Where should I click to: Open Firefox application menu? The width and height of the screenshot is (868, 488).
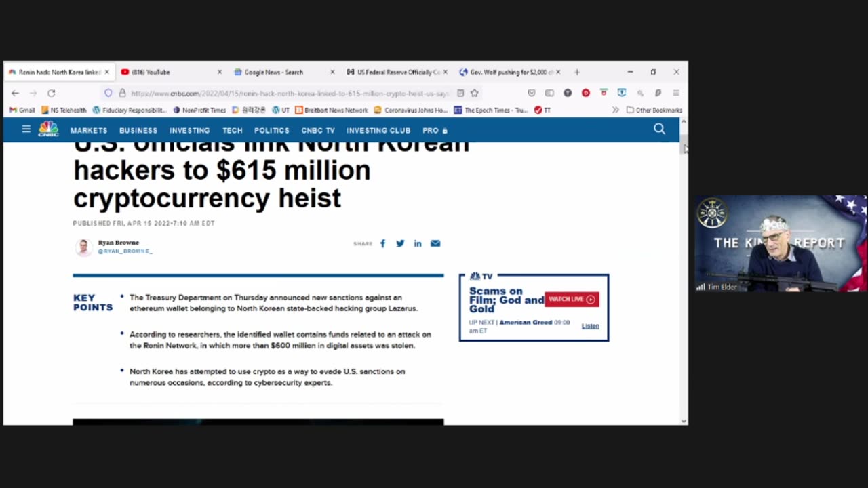coord(676,93)
